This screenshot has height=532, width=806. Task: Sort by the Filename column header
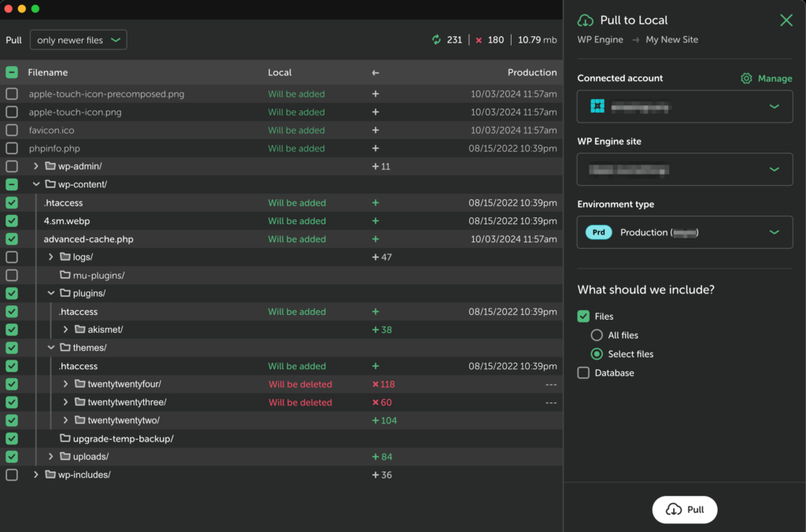click(x=48, y=72)
